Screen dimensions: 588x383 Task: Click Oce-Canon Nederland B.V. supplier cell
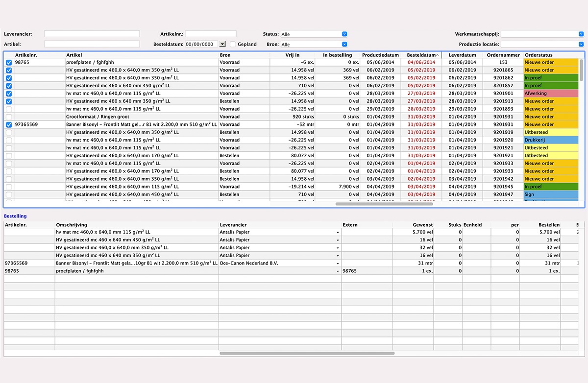pyautogui.click(x=279, y=263)
